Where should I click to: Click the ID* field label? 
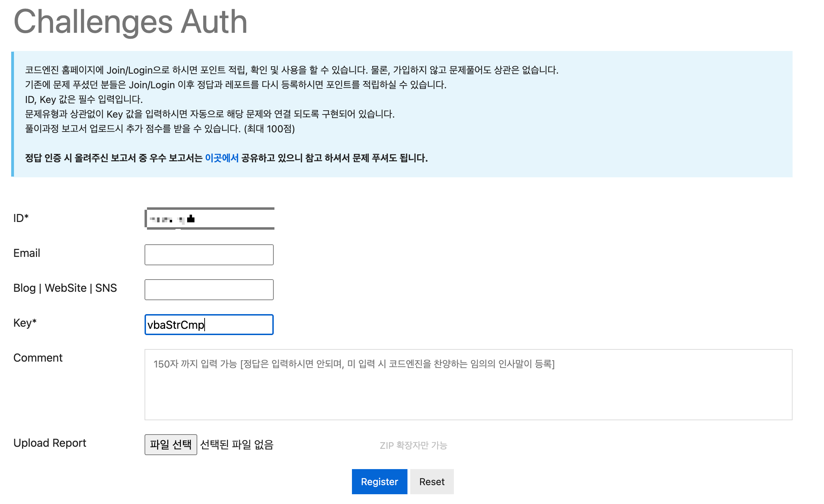coord(21,218)
